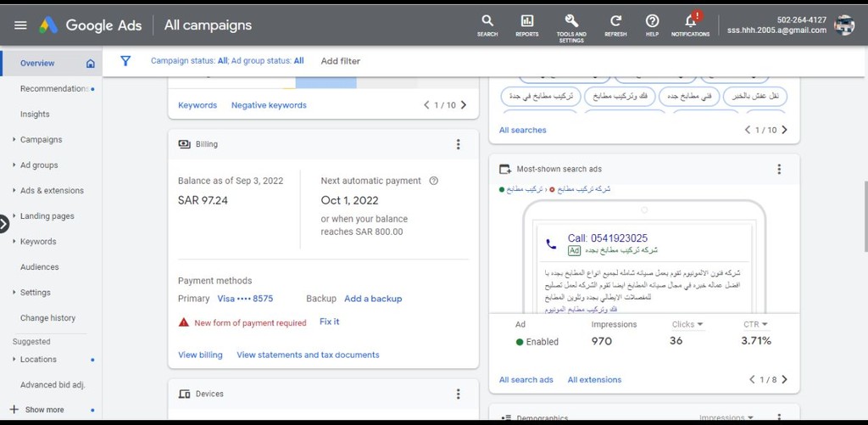Expand the Ad groups sidebar item
The image size is (868, 425).
point(14,165)
